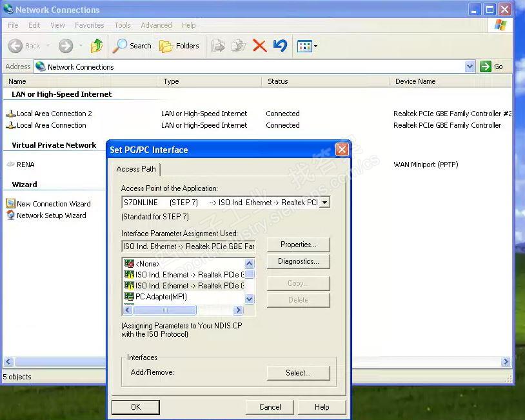Click the Back navigation arrow icon
This screenshot has width=525, height=420.
click(15, 46)
